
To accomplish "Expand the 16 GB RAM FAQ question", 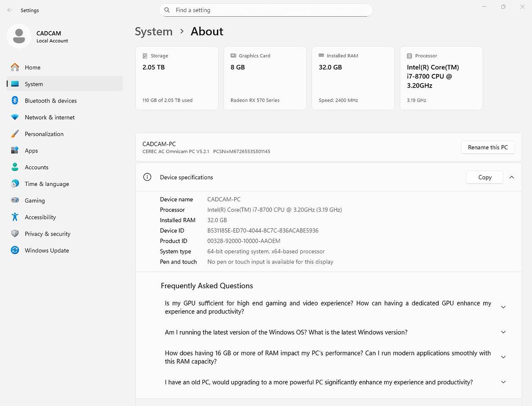I will coord(503,357).
